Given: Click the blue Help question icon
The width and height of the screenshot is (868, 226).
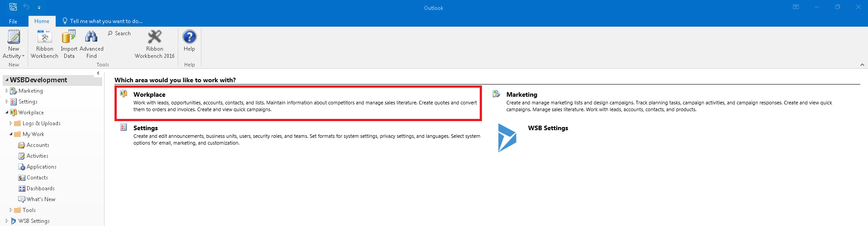Looking at the screenshot, I should pos(189,37).
